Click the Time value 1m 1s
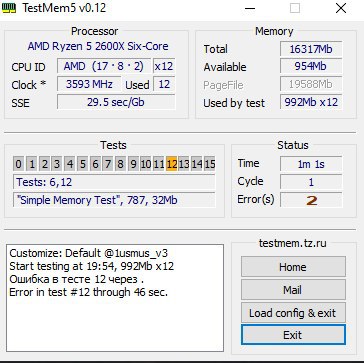This screenshot has height=363, width=364. pos(311,164)
